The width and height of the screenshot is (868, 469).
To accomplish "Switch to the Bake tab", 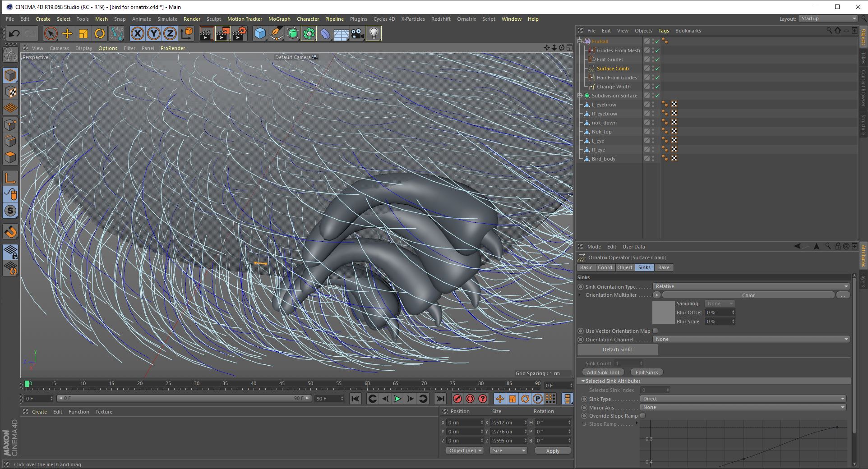I will coord(664,268).
